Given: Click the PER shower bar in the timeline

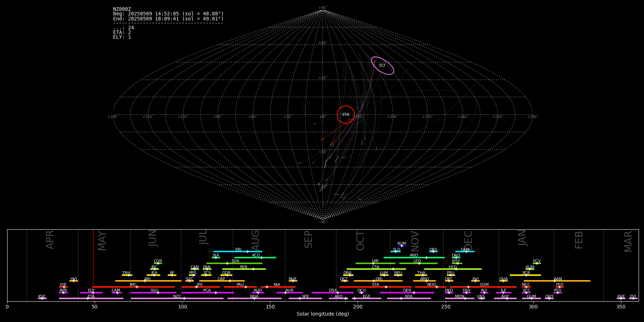Looking at the screenshot, I should coord(244,269).
